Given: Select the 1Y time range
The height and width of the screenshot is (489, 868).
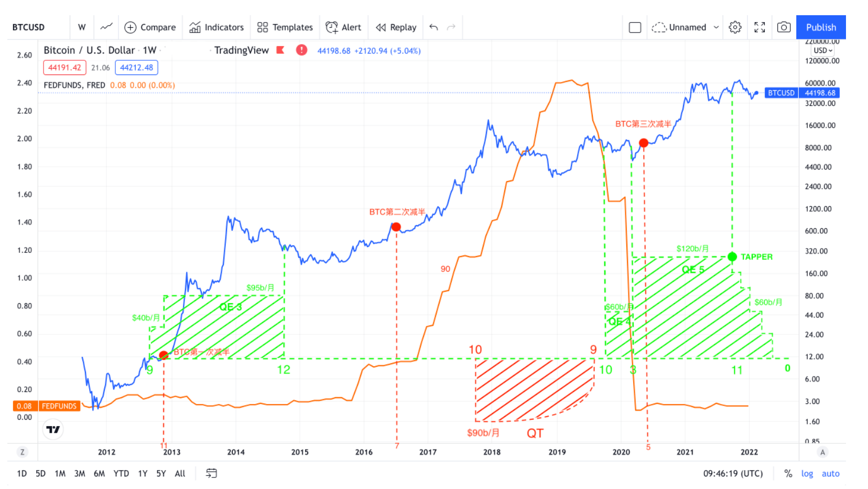Looking at the screenshot, I should click(x=143, y=473).
